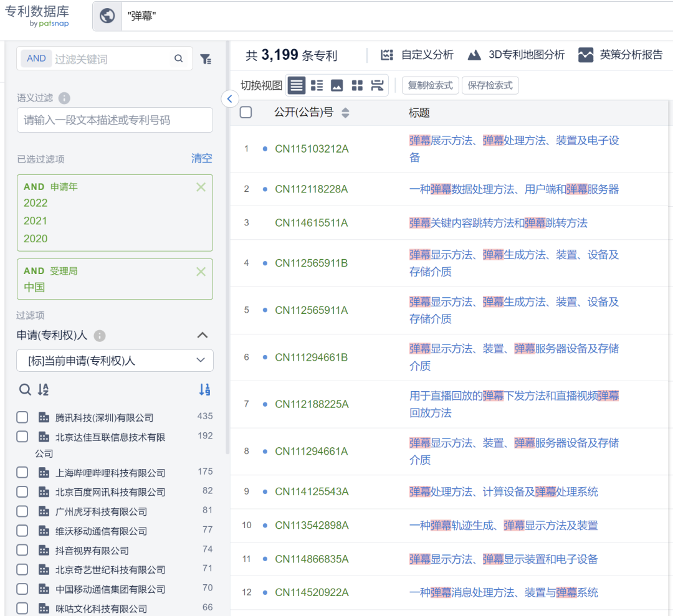Click the magnifier in the keyword filter box

[179, 59]
